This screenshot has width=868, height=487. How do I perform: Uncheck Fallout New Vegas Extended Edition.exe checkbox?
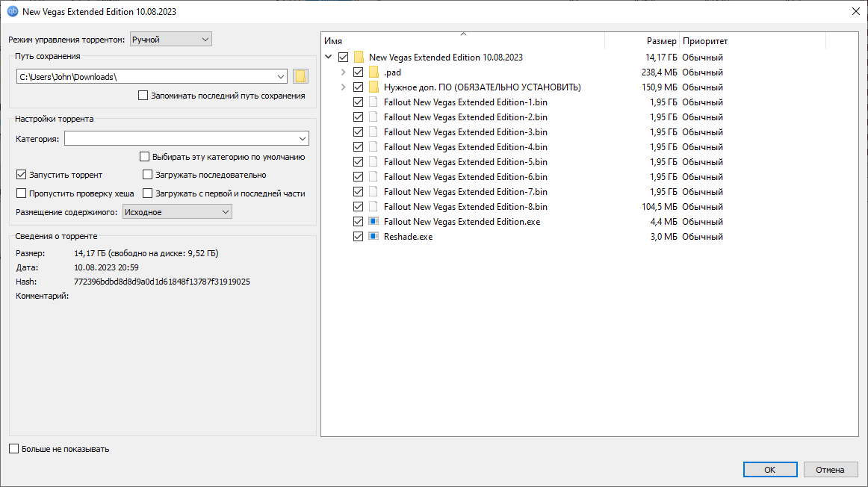click(358, 221)
